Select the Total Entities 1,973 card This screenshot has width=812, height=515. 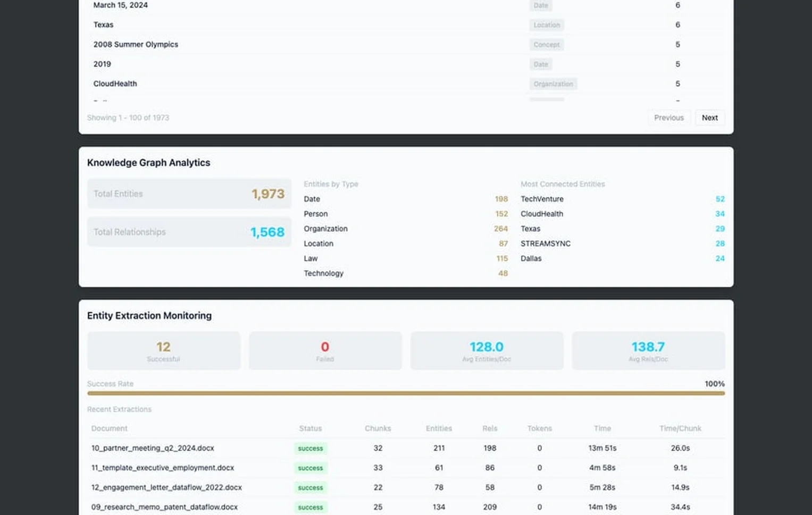(189, 193)
